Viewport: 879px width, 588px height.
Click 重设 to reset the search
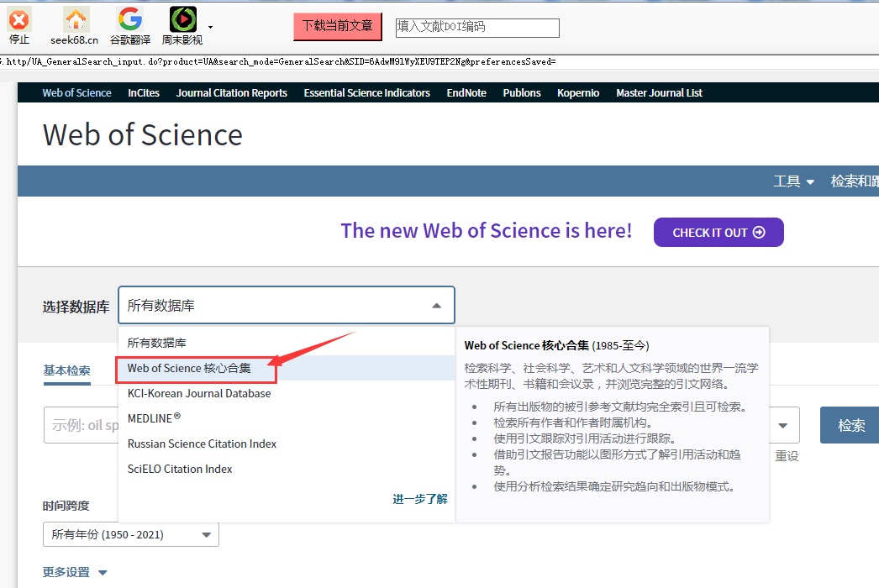point(787,455)
